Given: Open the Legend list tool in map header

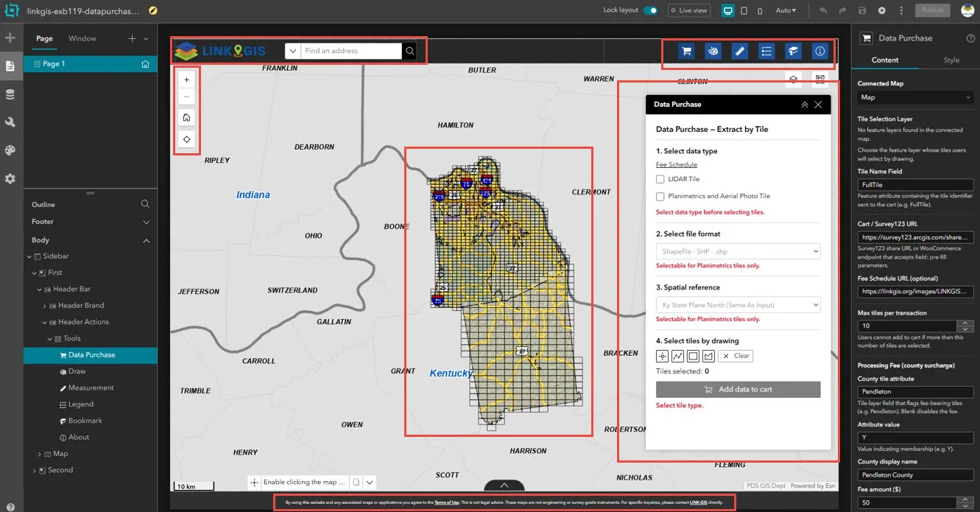Looking at the screenshot, I should (x=766, y=51).
